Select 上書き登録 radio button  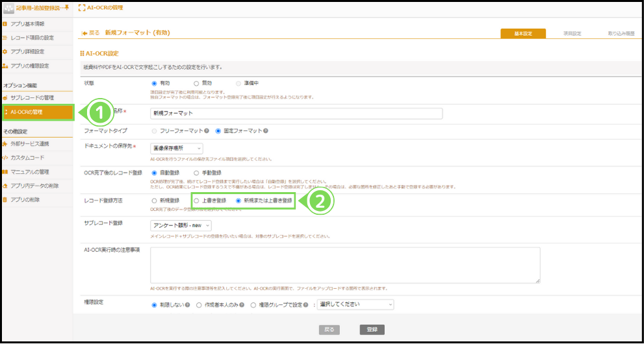[x=196, y=201]
